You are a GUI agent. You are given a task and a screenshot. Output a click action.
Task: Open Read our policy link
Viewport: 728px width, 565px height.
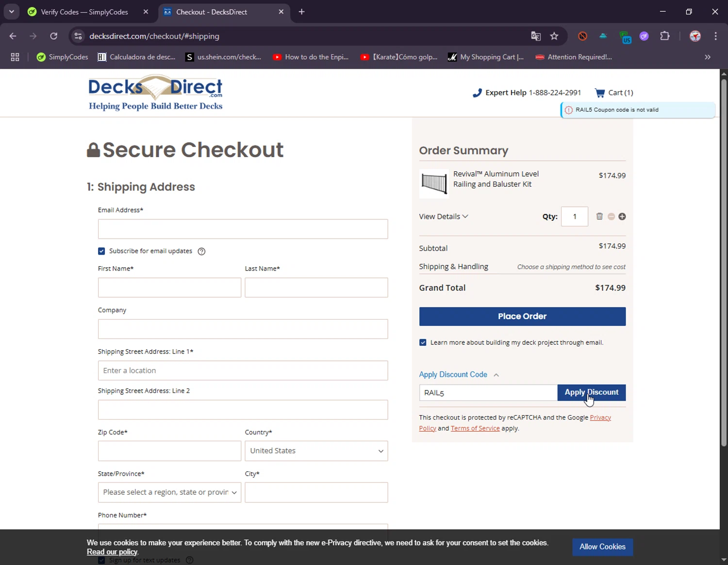point(112,552)
